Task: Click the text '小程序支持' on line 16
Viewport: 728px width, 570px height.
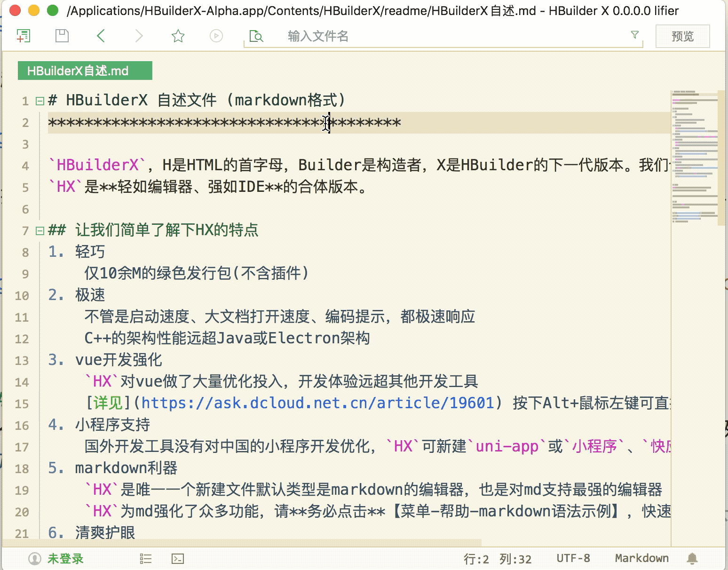Action: pos(112,425)
